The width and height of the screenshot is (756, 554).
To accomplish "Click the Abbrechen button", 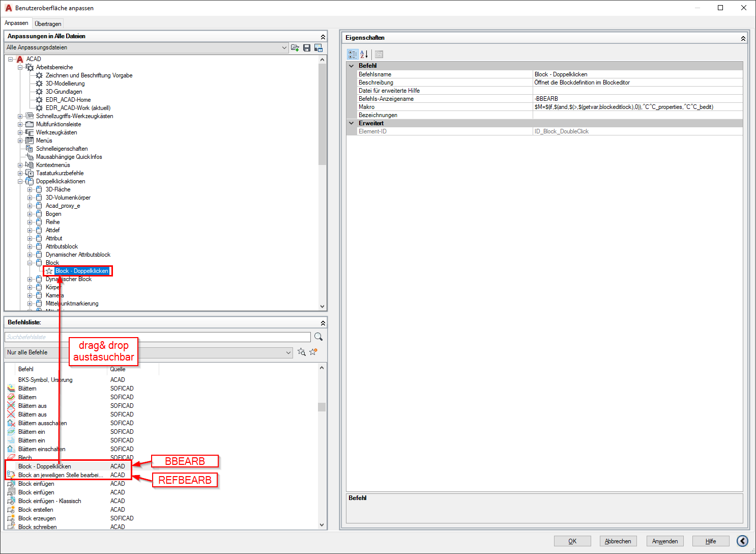I will [618, 541].
